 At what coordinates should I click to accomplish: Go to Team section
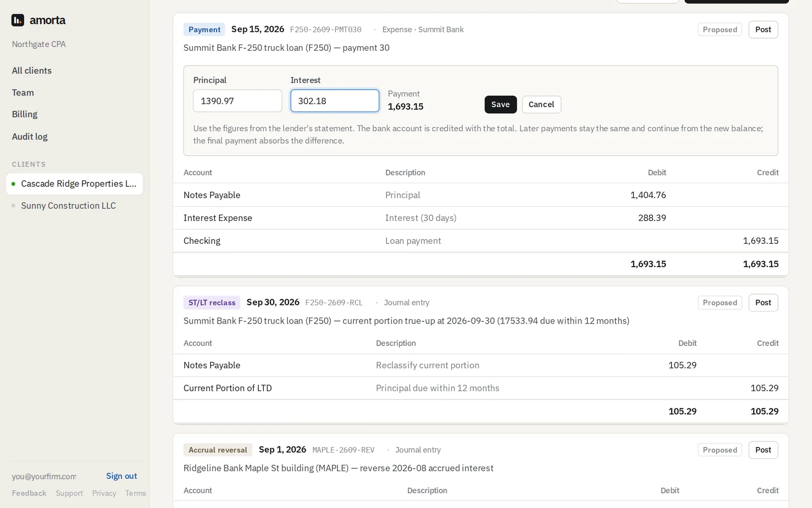coord(23,92)
